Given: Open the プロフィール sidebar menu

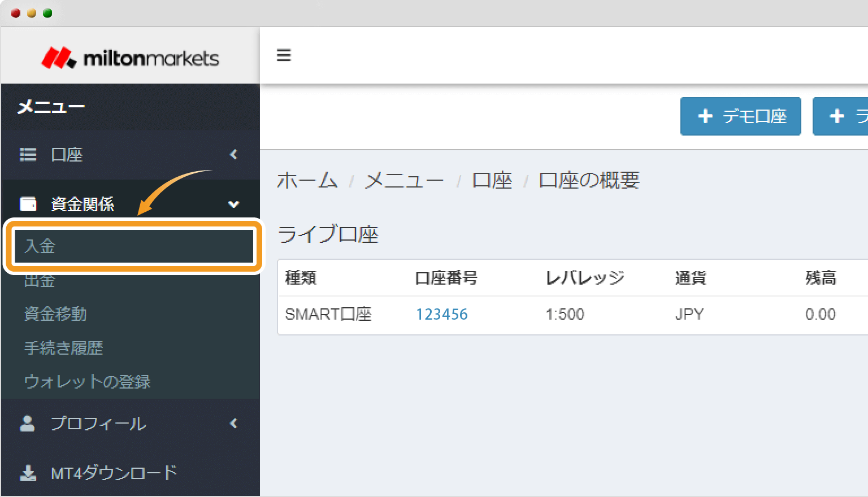Looking at the screenshot, I should click(130, 424).
